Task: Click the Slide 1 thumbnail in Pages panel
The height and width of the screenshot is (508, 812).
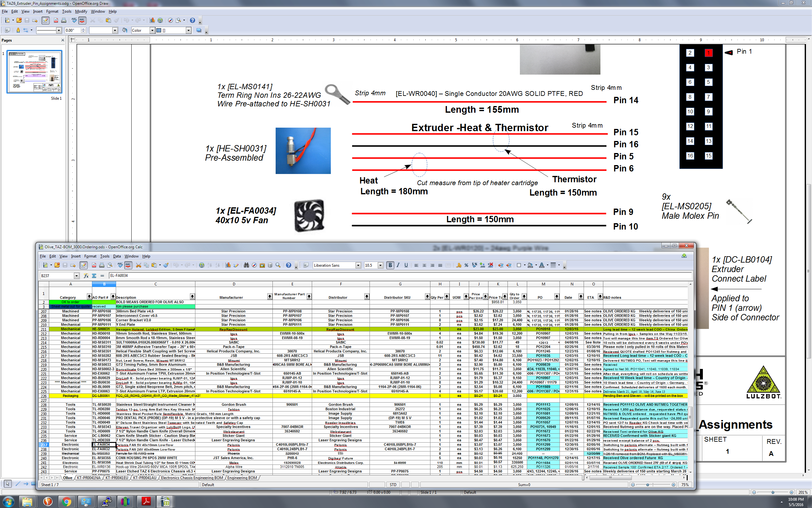Action: tap(34, 72)
